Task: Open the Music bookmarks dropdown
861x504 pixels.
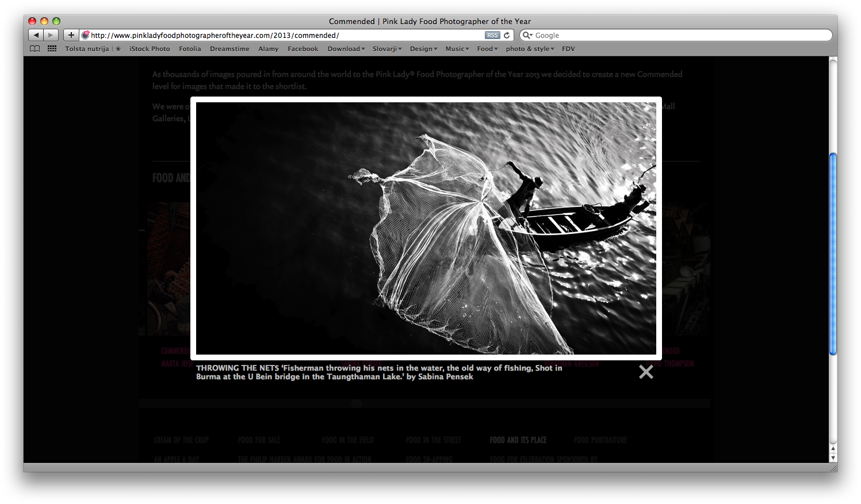Action: click(x=457, y=49)
